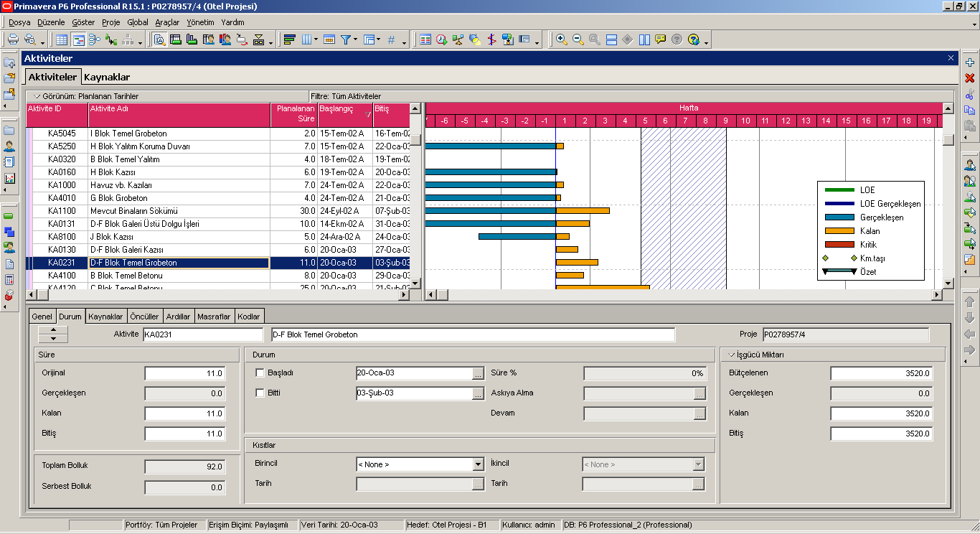Screen dimensions: 980x534
Task: Click the red X Delete icon
Action: click(970, 78)
